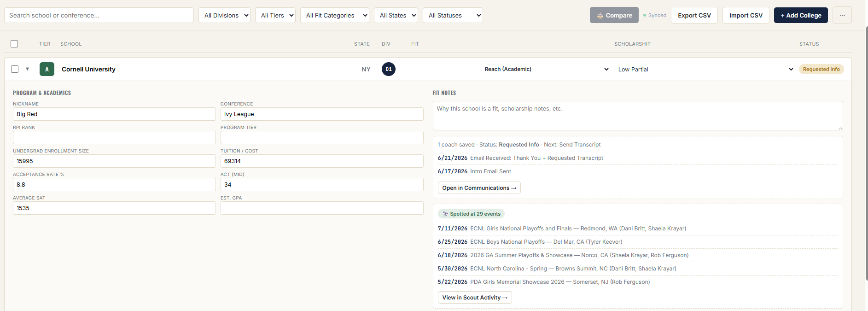Click the empty Est. GPA field
The width and height of the screenshot is (868, 311).
tap(322, 208)
